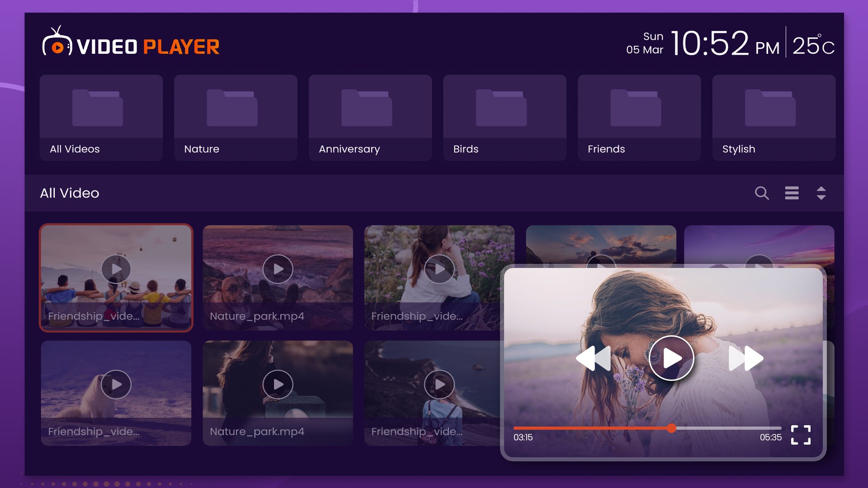Switch to list view icon
This screenshot has width=868, height=488.
[x=792, y=193]
